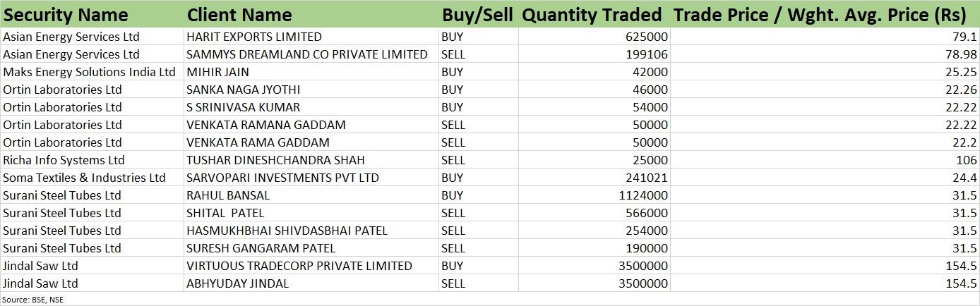Click the MIHIR JAIN client cell

[x=311, y=72]
